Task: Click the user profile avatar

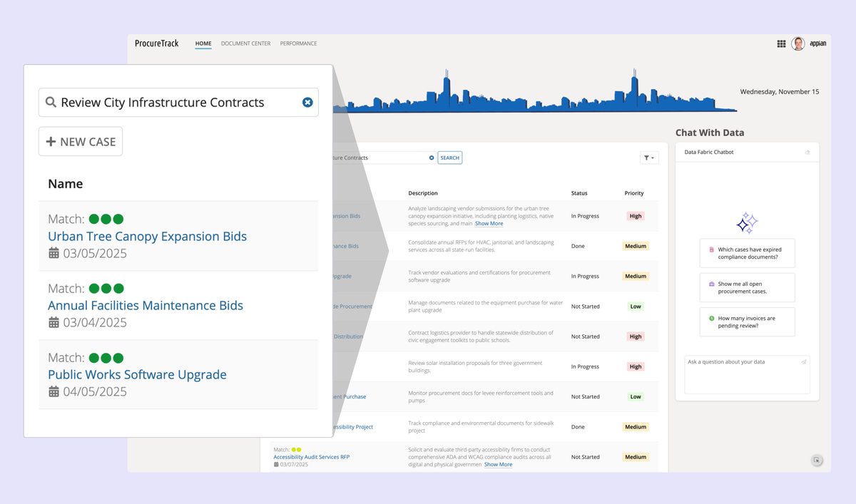Action: [x=798, y=44]
